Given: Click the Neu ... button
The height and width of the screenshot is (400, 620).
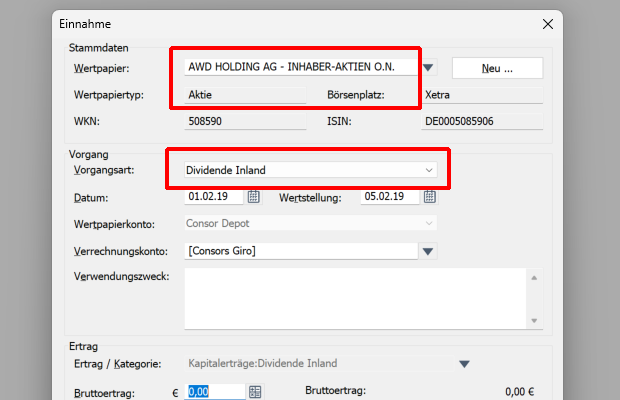Looking at the screenshot, I should tap(497, 68).
